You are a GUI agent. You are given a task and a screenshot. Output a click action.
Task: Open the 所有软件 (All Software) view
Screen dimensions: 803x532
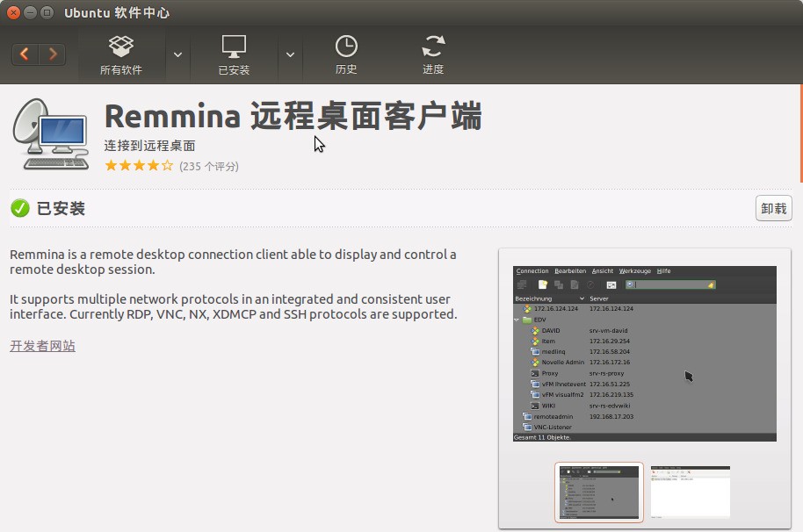[121, 55]
